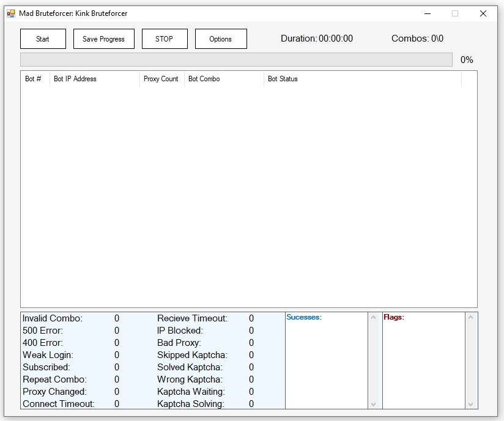The image size is (504, 421).
Task: Minimize the Mad Bruteforcer window
Action: [x=427, y=13]
